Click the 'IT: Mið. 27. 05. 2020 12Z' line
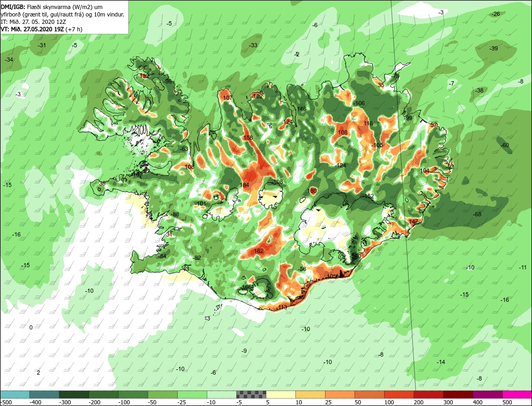 (33, 22)
